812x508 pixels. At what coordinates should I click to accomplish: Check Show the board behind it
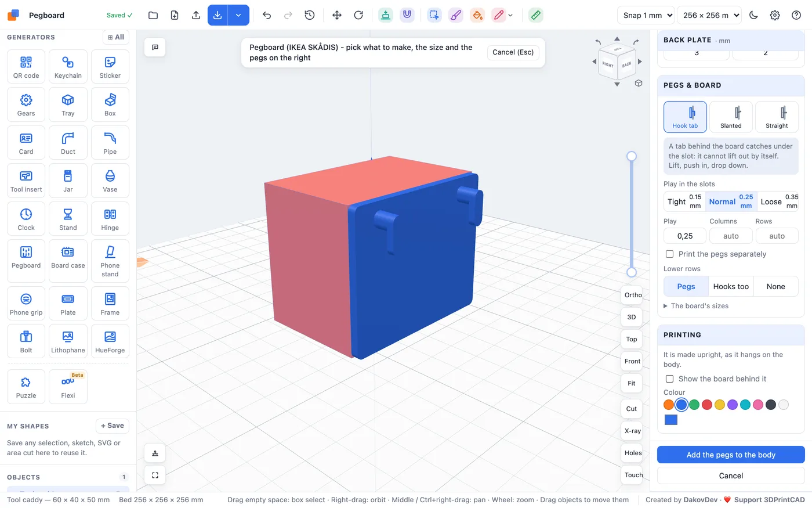669,379
